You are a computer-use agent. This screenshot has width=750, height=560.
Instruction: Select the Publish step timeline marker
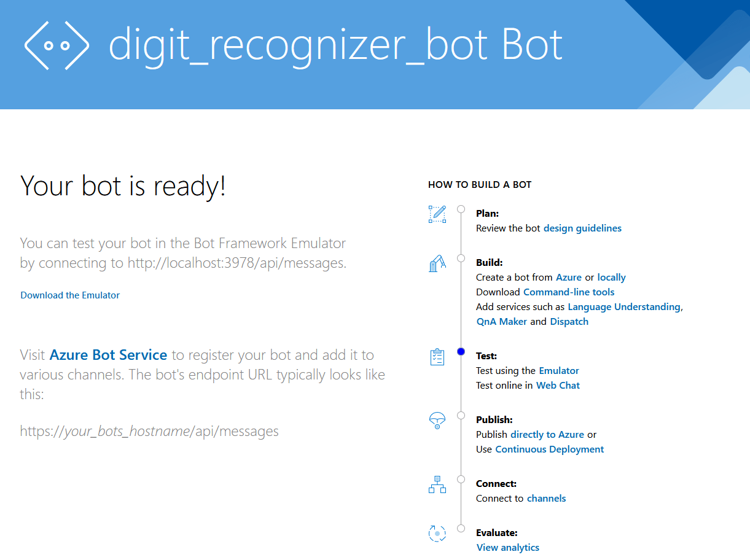point(461,416)
